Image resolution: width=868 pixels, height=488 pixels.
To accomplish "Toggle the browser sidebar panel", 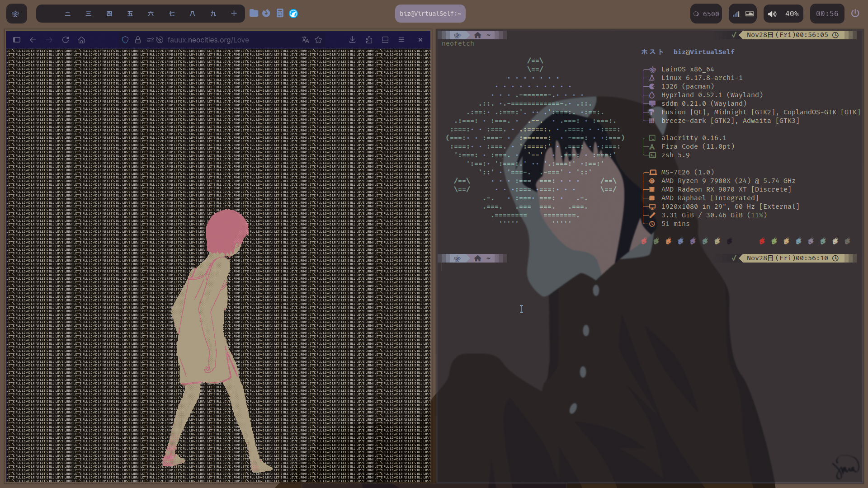I will (x=17, y=40).
